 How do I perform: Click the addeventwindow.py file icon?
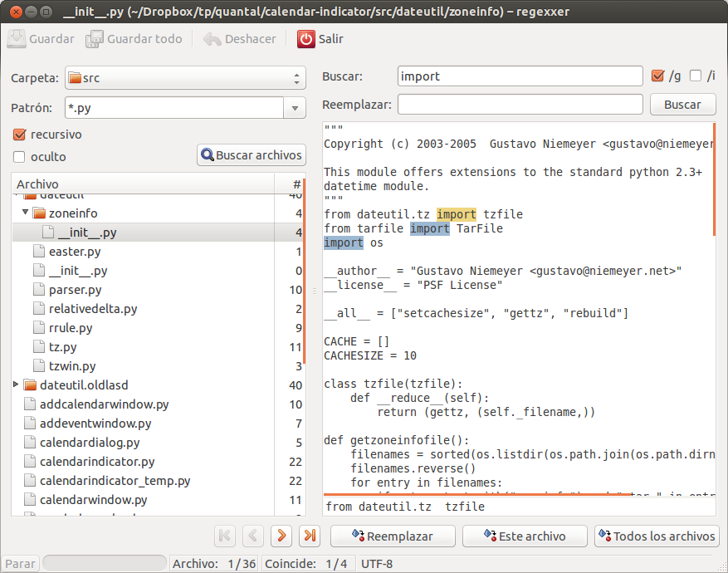(x=30, y=423)
